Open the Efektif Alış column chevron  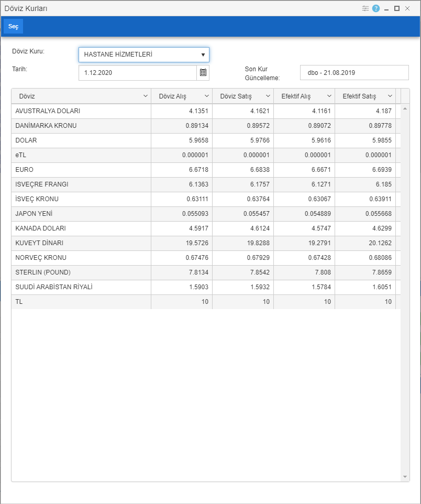click(x=329, y=96)
